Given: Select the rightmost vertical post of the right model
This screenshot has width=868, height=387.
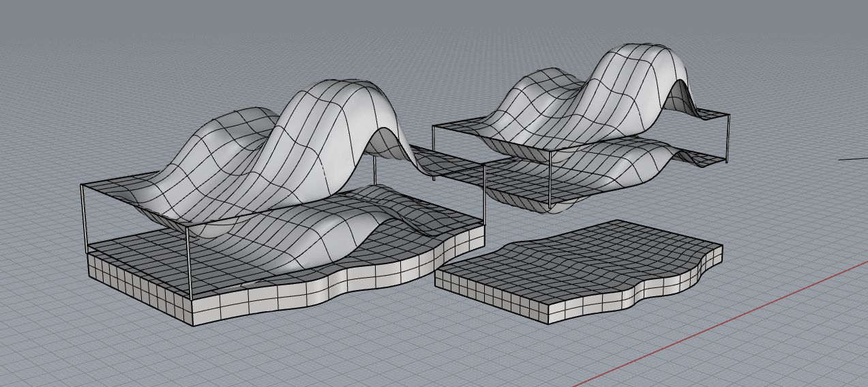Looking at the screenshot, I should tap(727, 140).
